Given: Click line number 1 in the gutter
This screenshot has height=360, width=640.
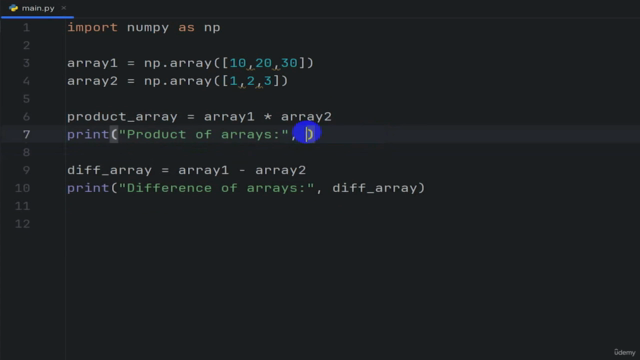Looking at the screenshot, I should (27, 28).
